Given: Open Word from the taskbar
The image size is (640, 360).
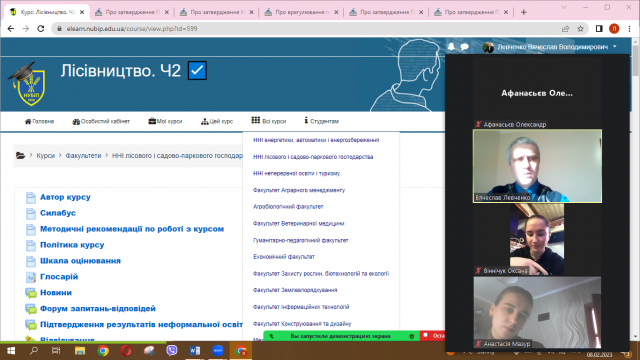Looking at the screenshot, I should click(195, 351).
